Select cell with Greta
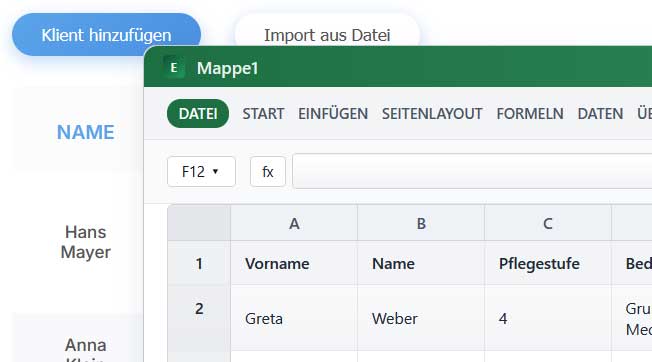This screenshot has width=652, height=362. 294,318
